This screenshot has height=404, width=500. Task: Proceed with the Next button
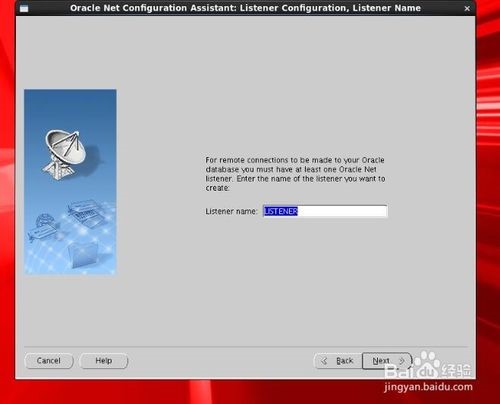(x=387, y=361)
